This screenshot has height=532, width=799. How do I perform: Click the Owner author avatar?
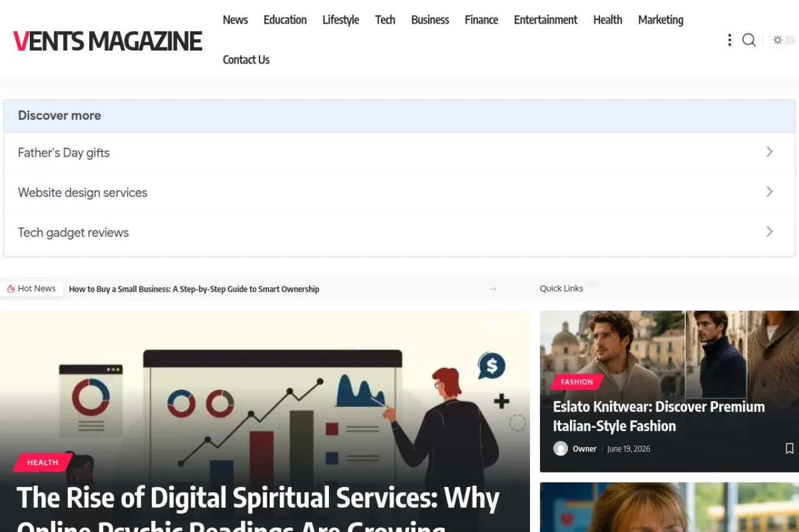[x=561, y=448]
